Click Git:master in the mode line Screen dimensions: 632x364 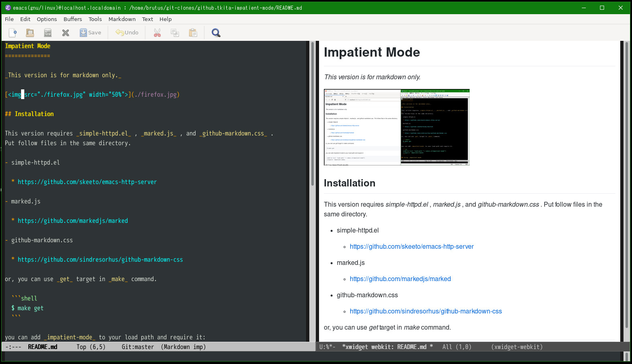coord(138,347)
